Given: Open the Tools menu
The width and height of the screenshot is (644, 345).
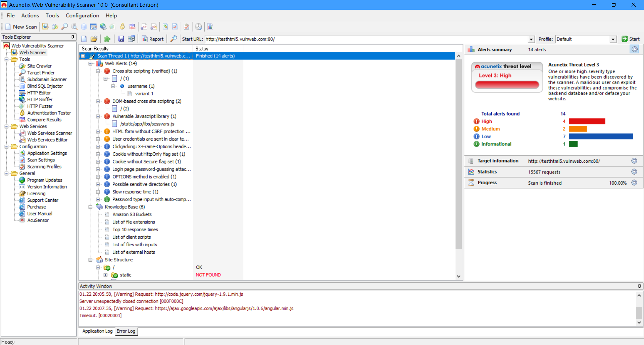Looking at the screenshot, I should click(52, 15).
